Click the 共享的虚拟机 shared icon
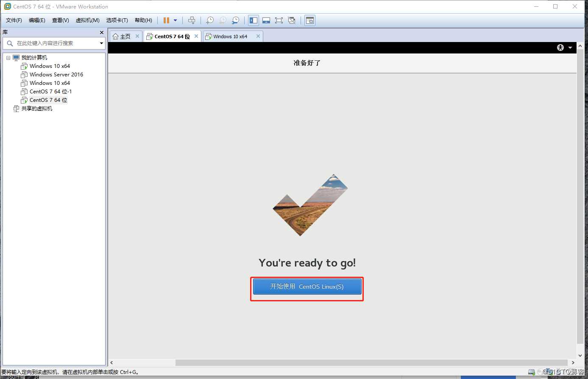 pyautogui.click(x=17, y=109)
